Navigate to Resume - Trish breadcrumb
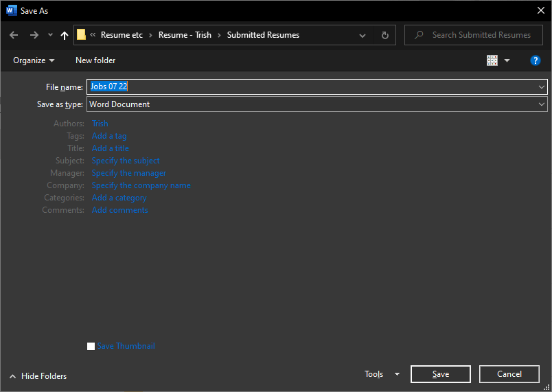This screenshot has width=552, height=392. (x=185, y=35)
